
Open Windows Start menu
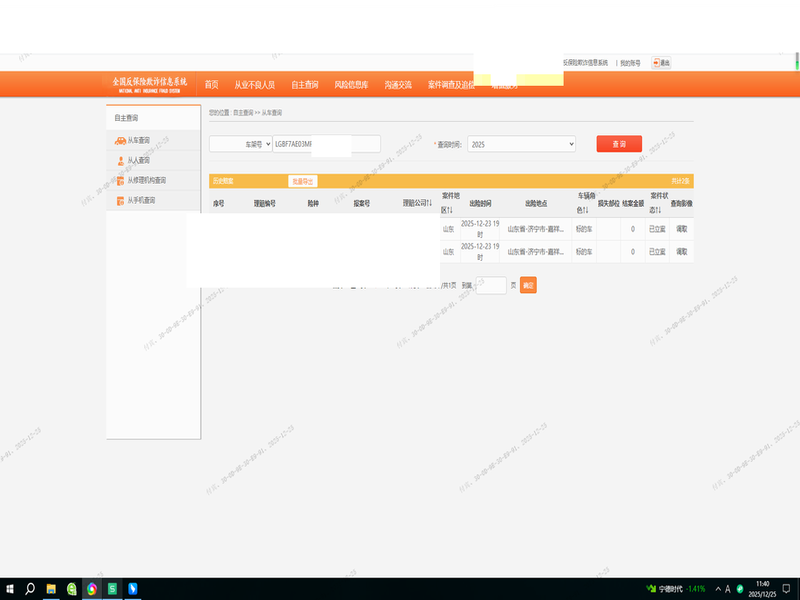[x=11, y=588]
